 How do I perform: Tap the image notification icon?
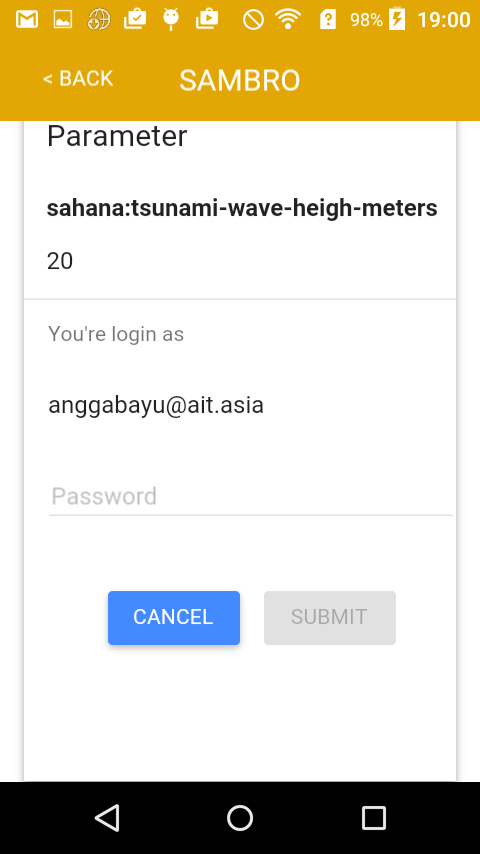[x=63, y=20]
